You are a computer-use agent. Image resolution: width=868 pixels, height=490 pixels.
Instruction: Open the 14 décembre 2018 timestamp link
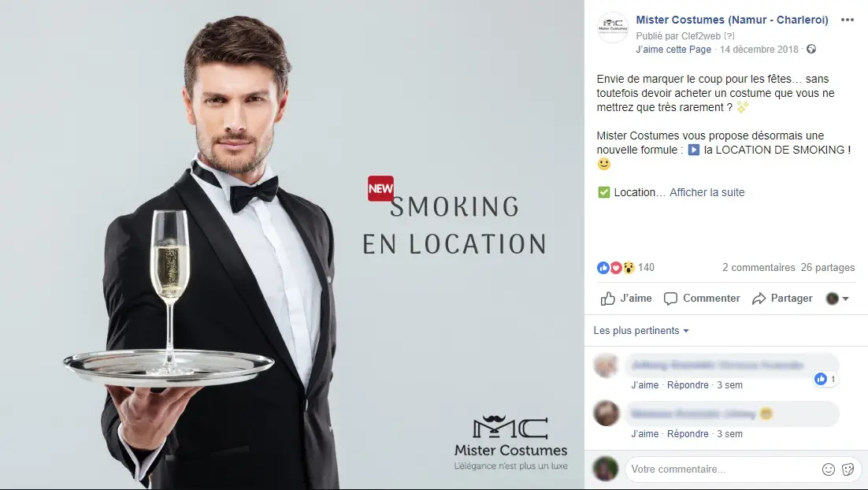click(x=759, y=50)
